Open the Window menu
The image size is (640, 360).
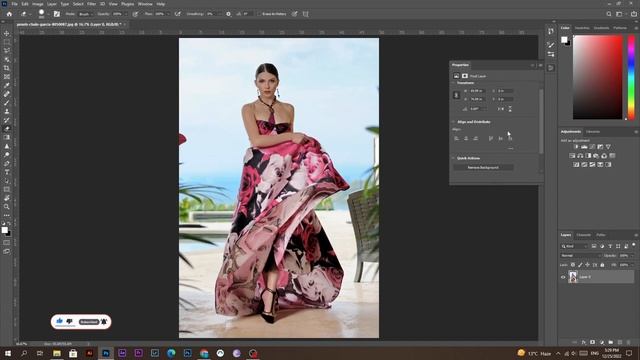pos(145,4)
